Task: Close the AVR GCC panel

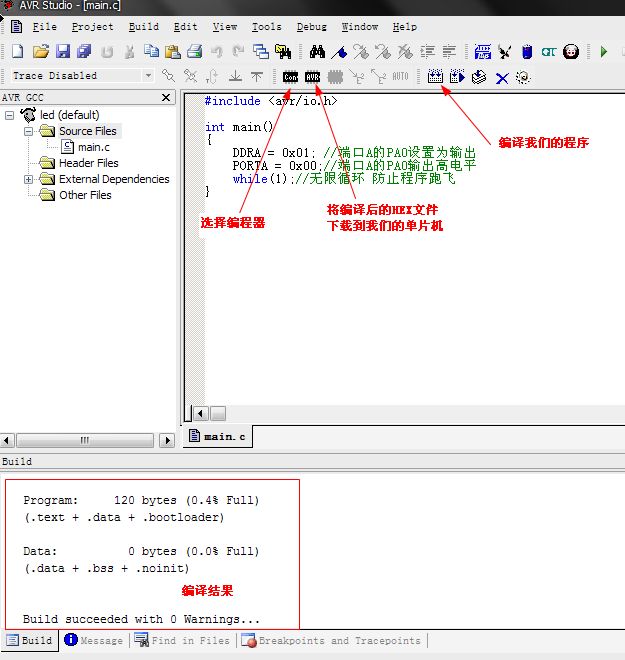Action: tap(166, 97)
